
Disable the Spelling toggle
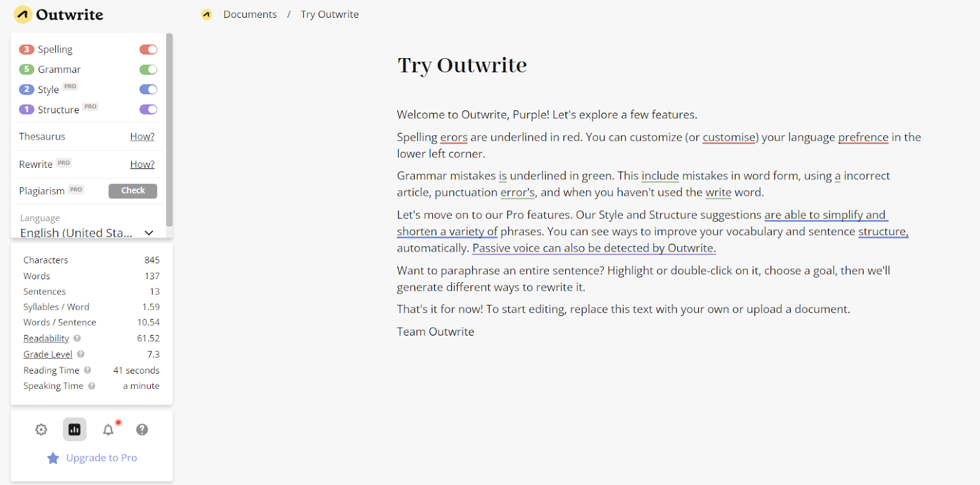[x=148, y=50]
